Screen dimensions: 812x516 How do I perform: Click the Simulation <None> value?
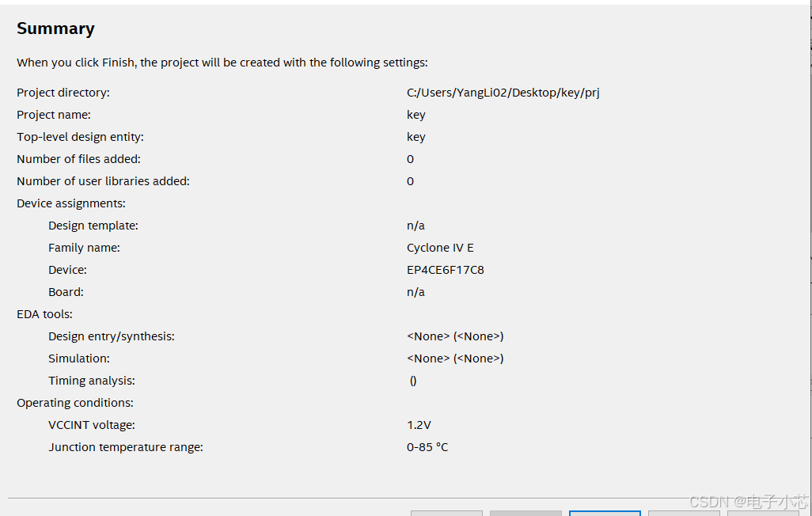(x=455, y=359)
